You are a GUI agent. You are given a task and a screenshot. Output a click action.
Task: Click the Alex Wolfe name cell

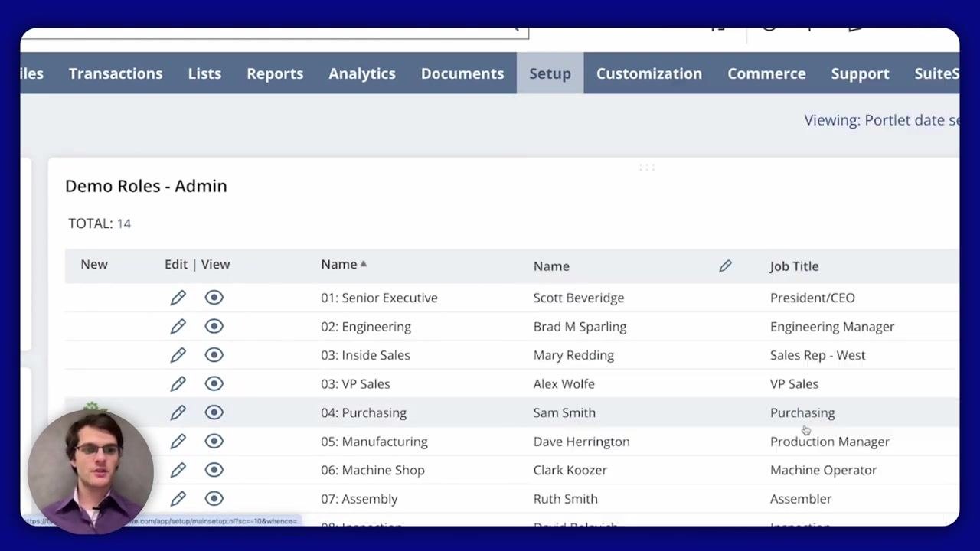[x=563, y=384]
